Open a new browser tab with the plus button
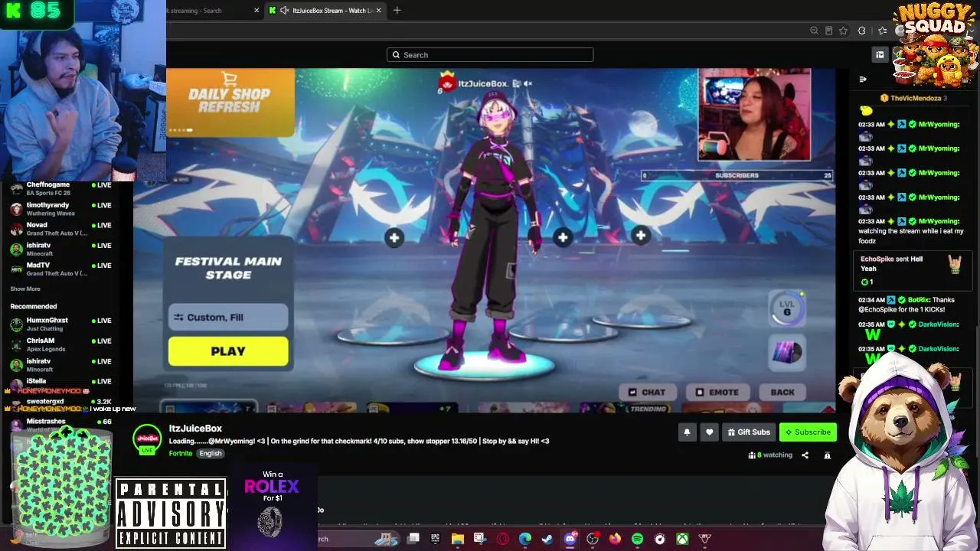The image size is (980, 551). coord(397,11)
